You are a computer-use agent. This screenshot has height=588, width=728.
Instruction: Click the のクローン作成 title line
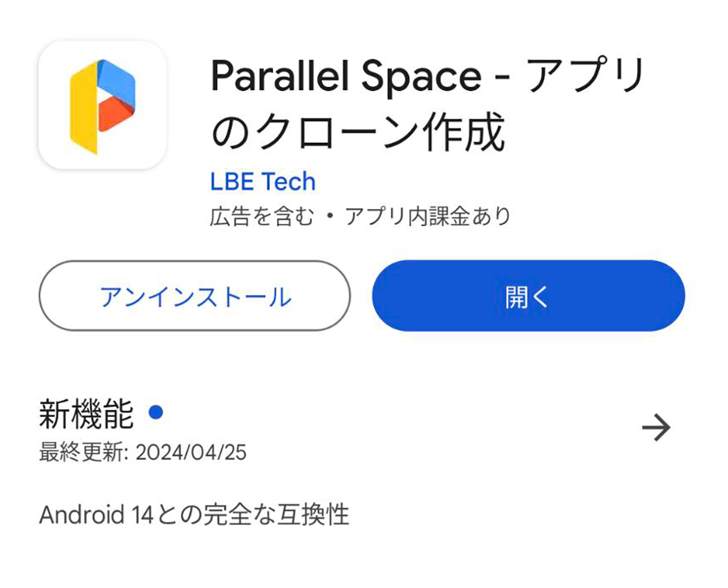coord(358,133)
